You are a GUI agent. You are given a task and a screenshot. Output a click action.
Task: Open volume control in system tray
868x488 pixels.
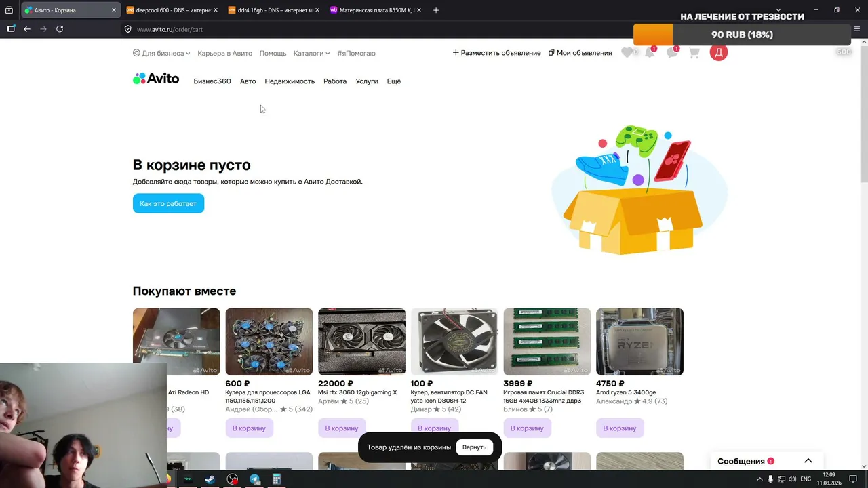(792, 479)
